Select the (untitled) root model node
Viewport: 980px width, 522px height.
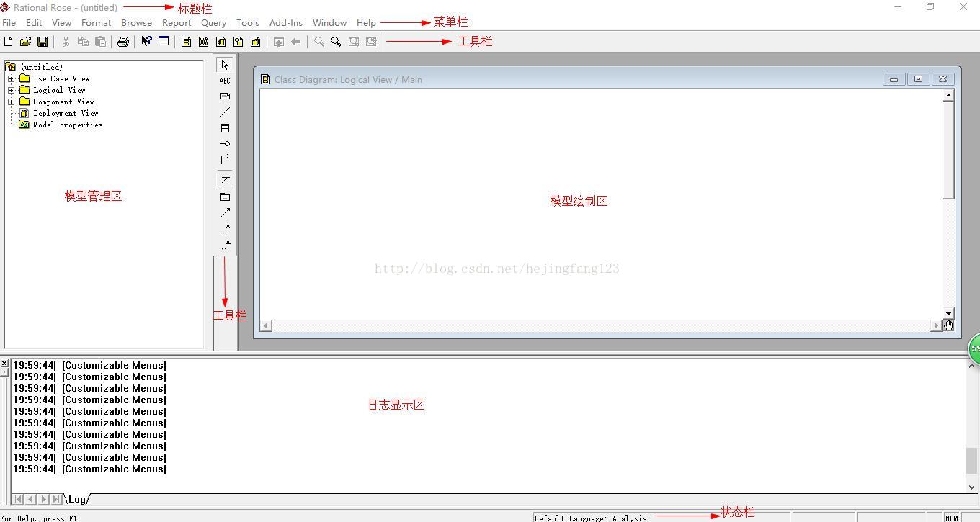point(42,67)
